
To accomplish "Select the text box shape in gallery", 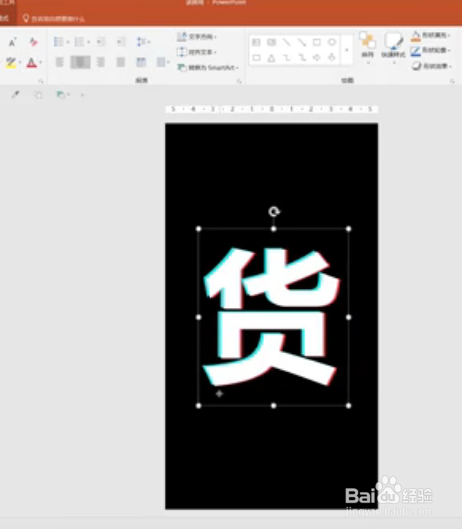I will pyautogui.click(x=256, y=42).
